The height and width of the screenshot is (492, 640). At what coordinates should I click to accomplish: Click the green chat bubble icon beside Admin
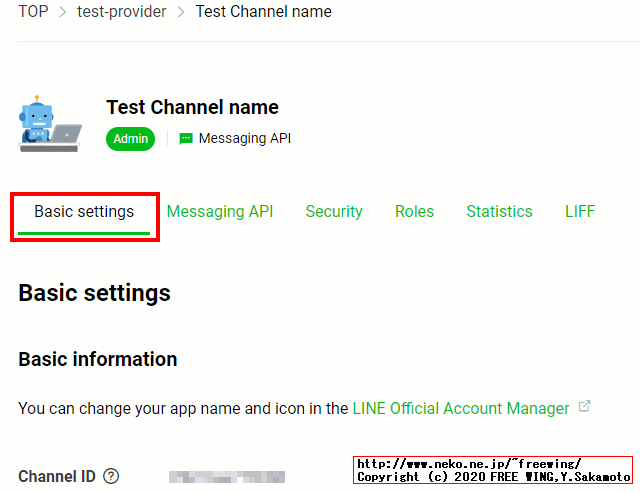coord(185,139)
